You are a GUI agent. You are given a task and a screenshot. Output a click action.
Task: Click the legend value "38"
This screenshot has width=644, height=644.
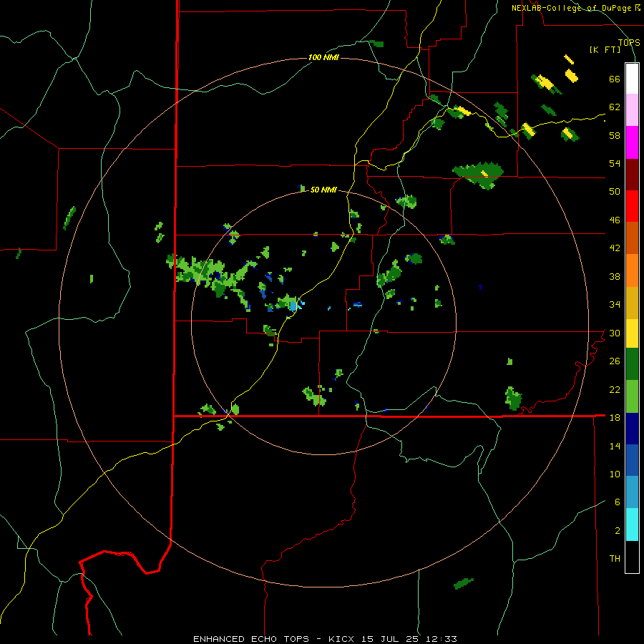615,276
